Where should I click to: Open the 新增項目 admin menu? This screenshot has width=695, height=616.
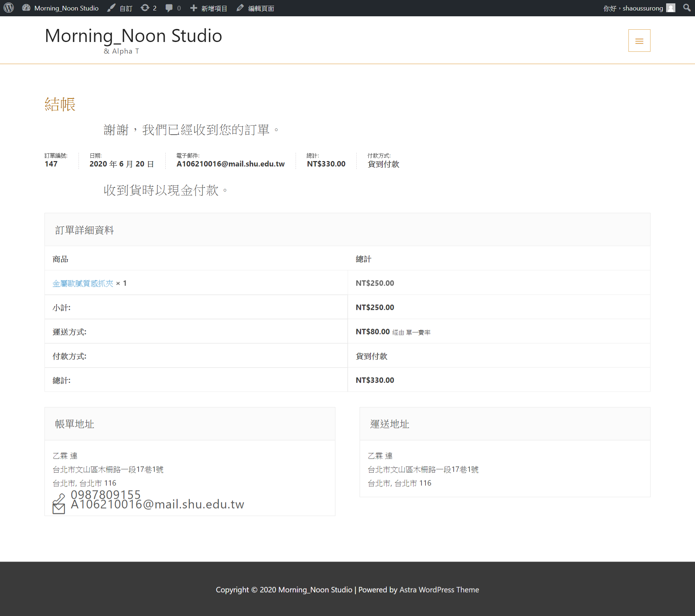(x=214, y=8)
